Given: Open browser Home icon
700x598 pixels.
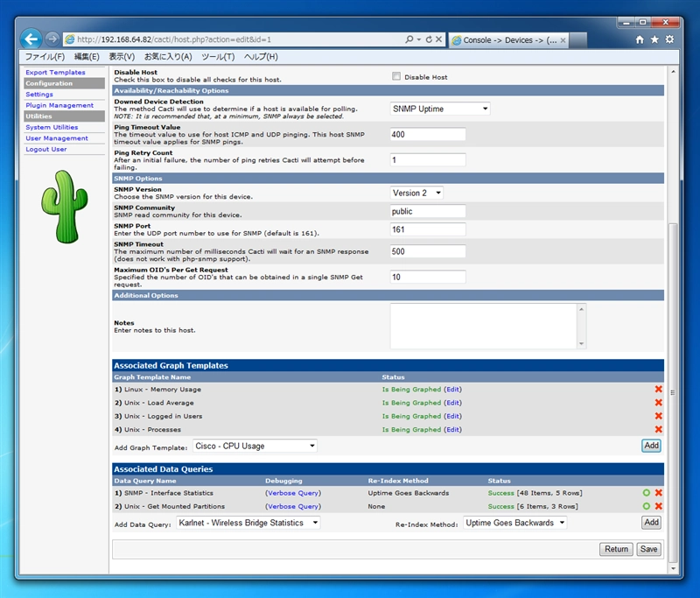Looking at the screenshot, I should (x=640, y=39).
